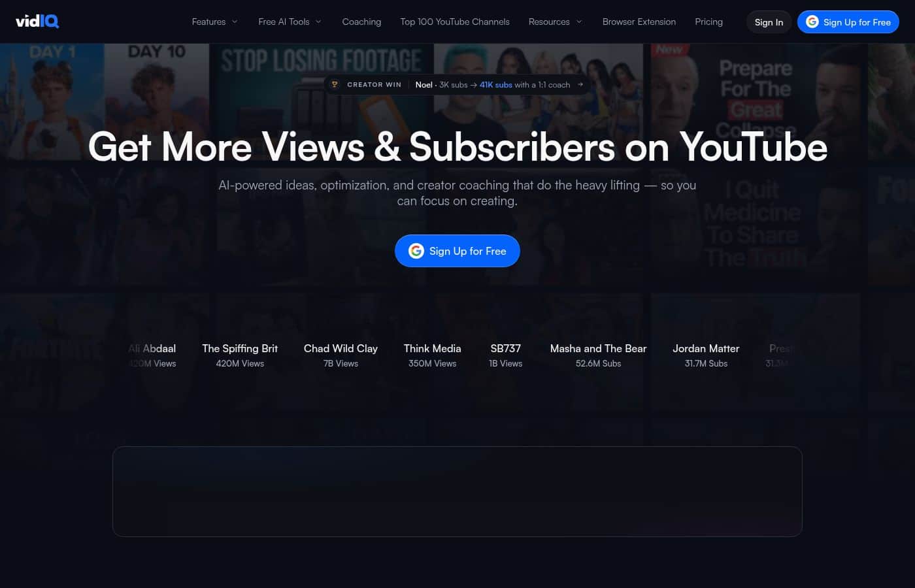The width and height of the screenshot is (915, 588).
Task: Go to the Coaching page
Action: [361, 22]
